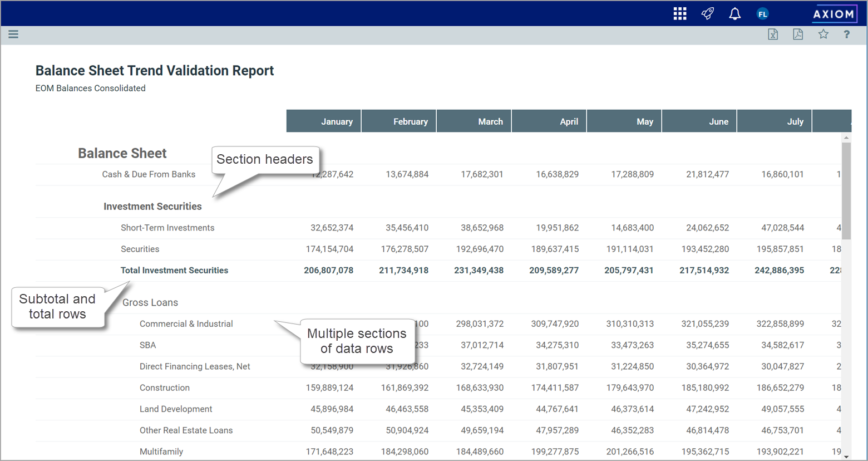
Task: Open the hamburger navigation menu
Action: tap(13, 35)
